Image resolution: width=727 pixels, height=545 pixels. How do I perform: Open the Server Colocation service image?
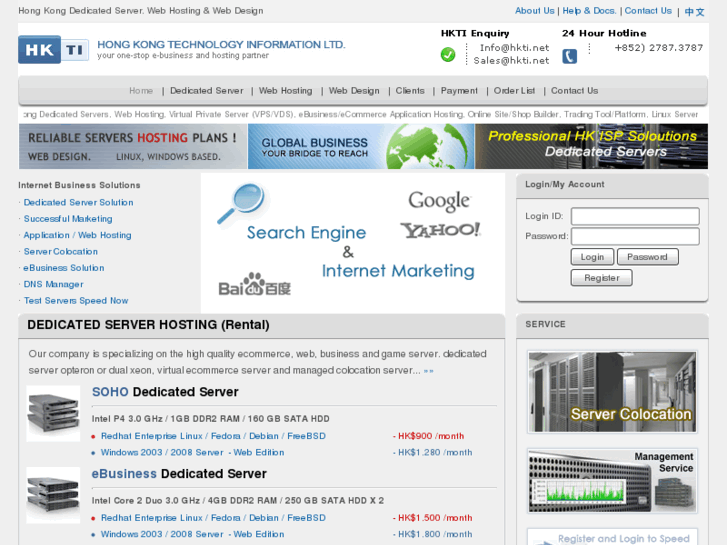pos(612,392)
